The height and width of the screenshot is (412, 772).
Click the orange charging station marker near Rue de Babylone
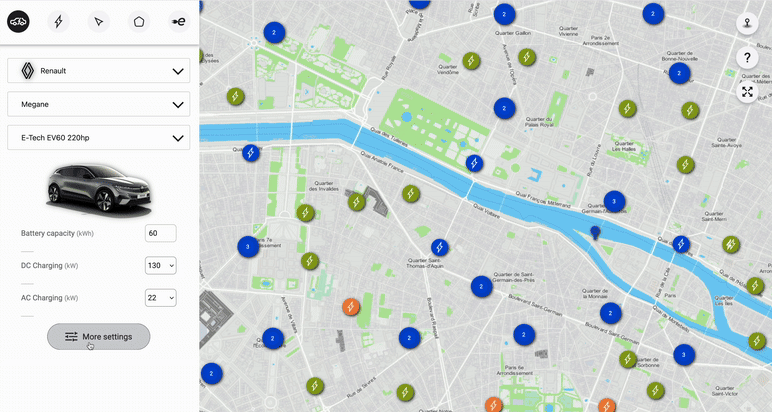click(x=351, y=307)
